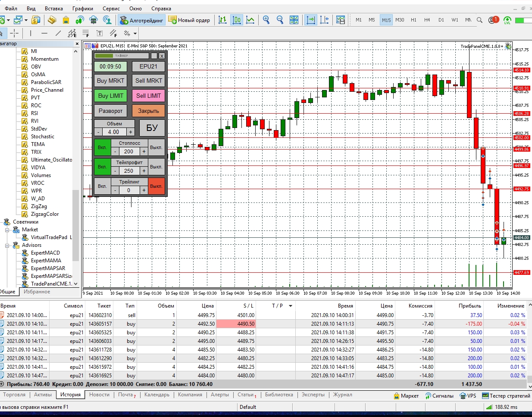Turn on Trailing with Вкл. button

102,186
